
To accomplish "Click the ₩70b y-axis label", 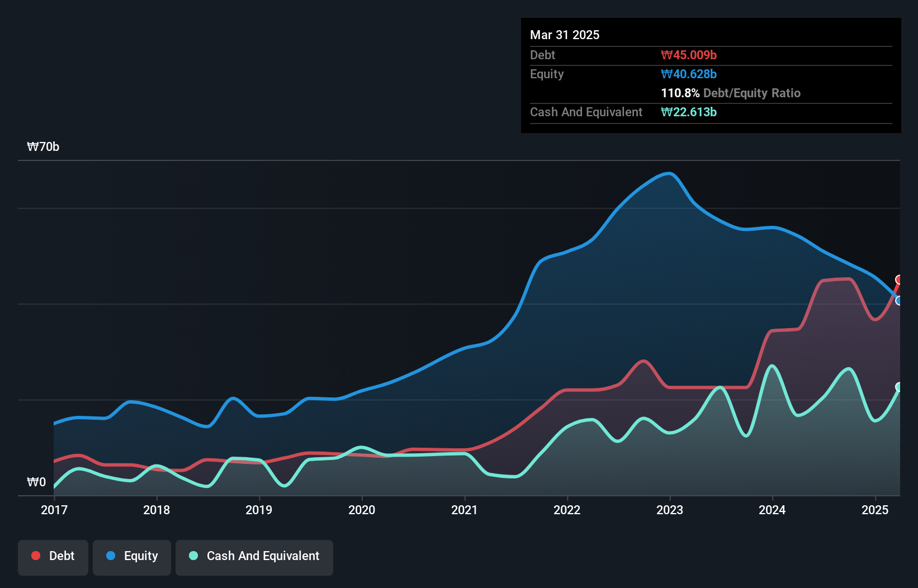I will 43,147.
